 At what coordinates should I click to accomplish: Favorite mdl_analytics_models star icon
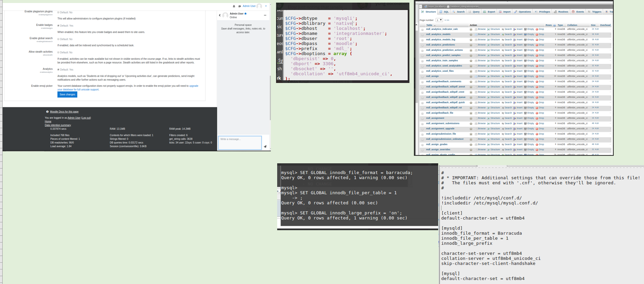(471, 34)
